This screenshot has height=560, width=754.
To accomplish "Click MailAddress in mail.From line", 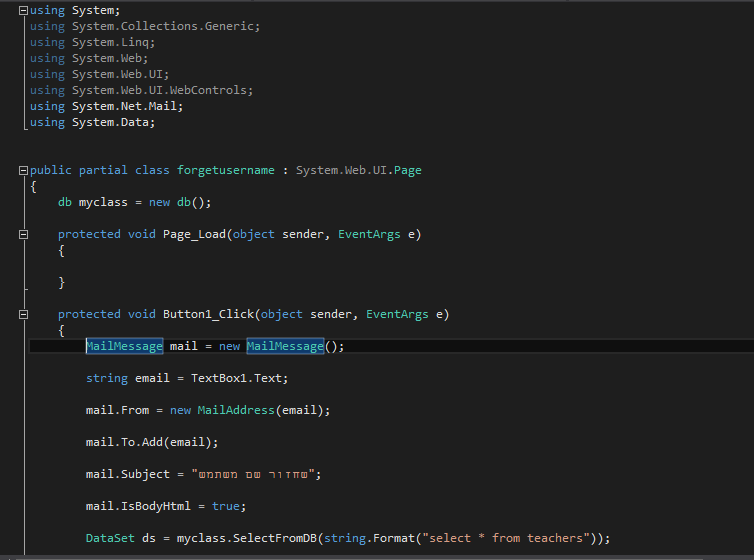I will click(x=236, y=410).
